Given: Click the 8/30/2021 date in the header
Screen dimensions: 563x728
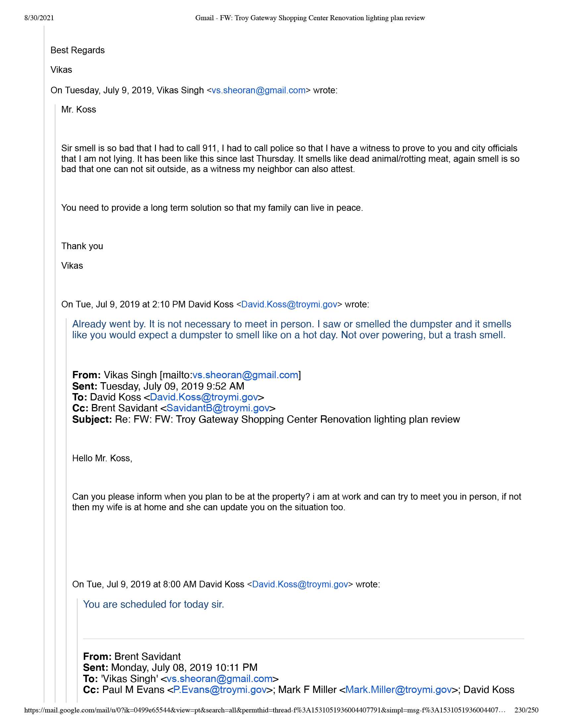Looking at the screenshot, I should click(x=39, y=18).
